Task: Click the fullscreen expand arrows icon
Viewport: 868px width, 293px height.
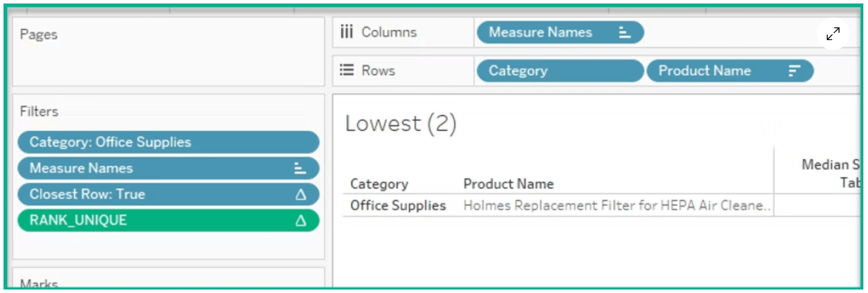Action: point(833,34)
